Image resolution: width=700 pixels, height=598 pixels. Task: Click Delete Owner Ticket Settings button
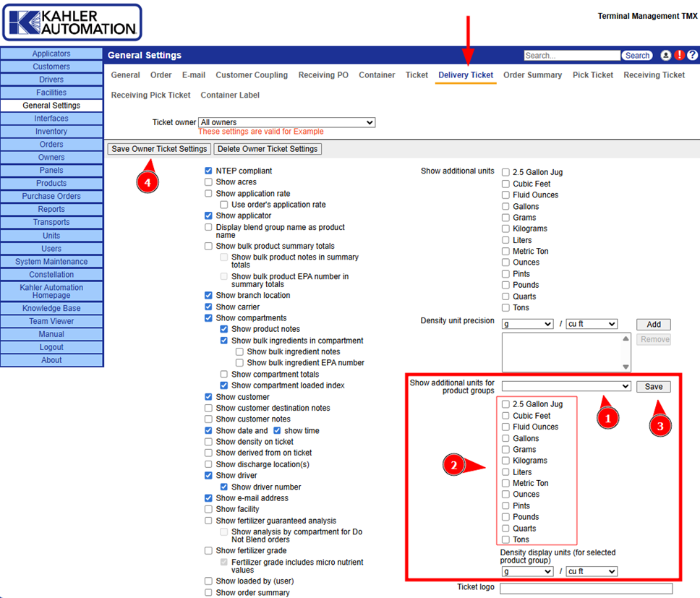(268, 149)
